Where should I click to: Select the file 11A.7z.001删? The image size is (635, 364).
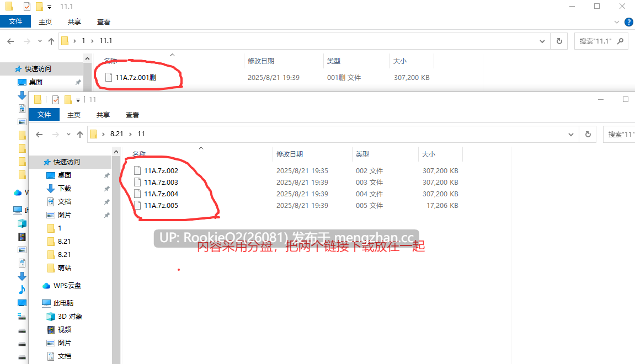point(136,77)
